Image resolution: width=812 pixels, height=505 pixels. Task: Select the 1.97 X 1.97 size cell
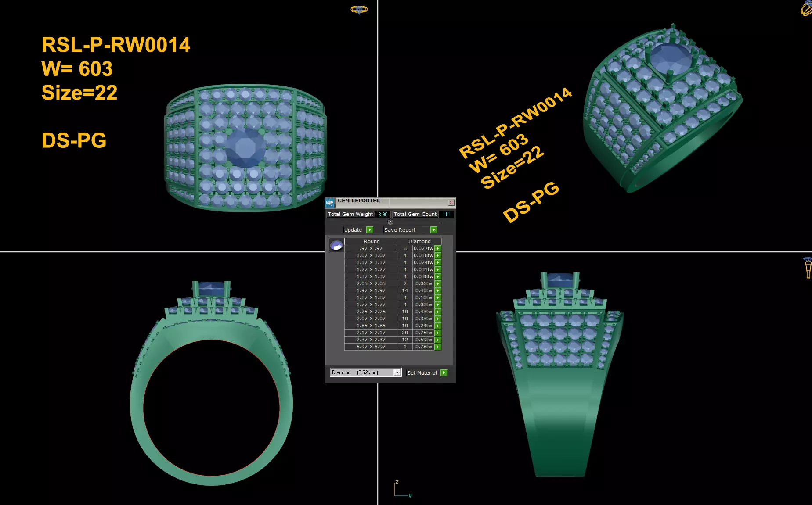click(x=371, y=290)
